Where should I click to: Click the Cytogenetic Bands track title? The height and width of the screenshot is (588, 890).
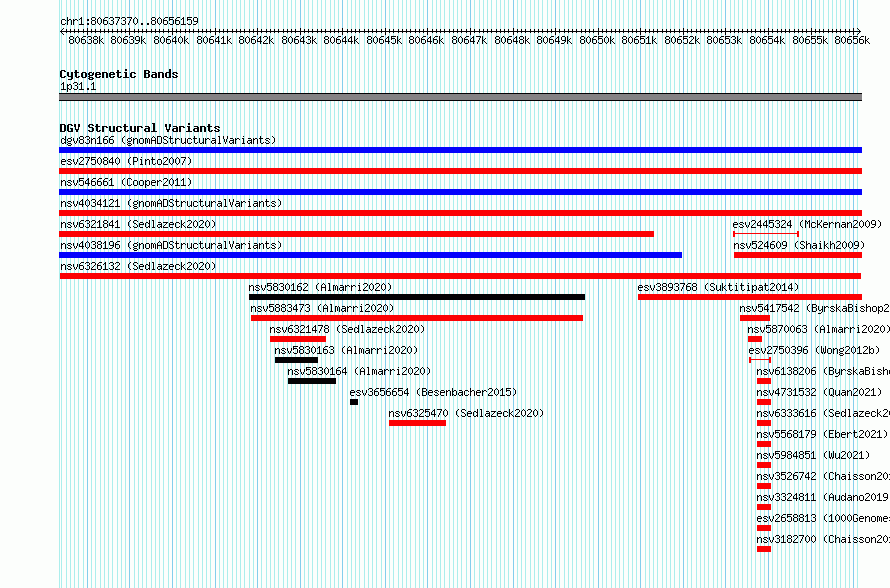tap(119, 74)
